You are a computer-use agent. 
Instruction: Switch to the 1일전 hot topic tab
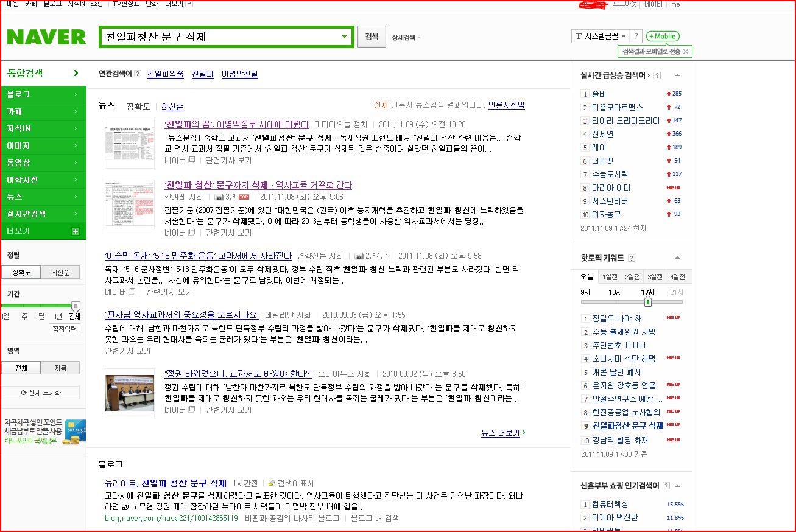click(x=609, y=276)
